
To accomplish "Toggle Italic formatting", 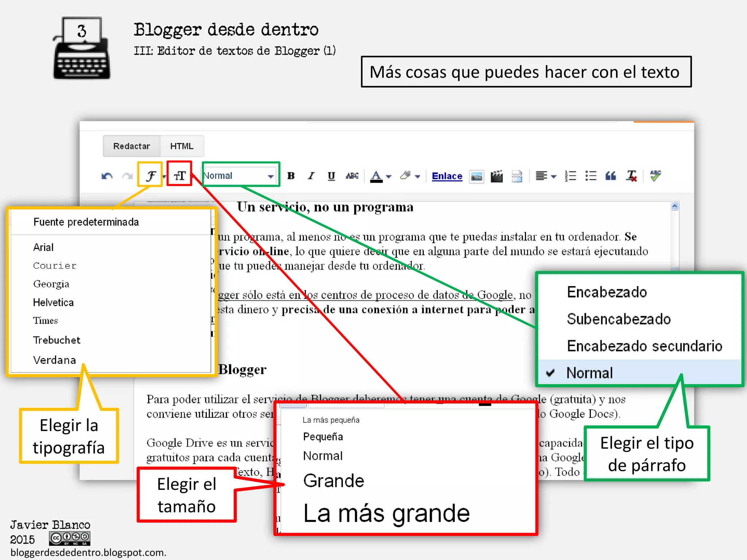I will click(x=311, y=176).
